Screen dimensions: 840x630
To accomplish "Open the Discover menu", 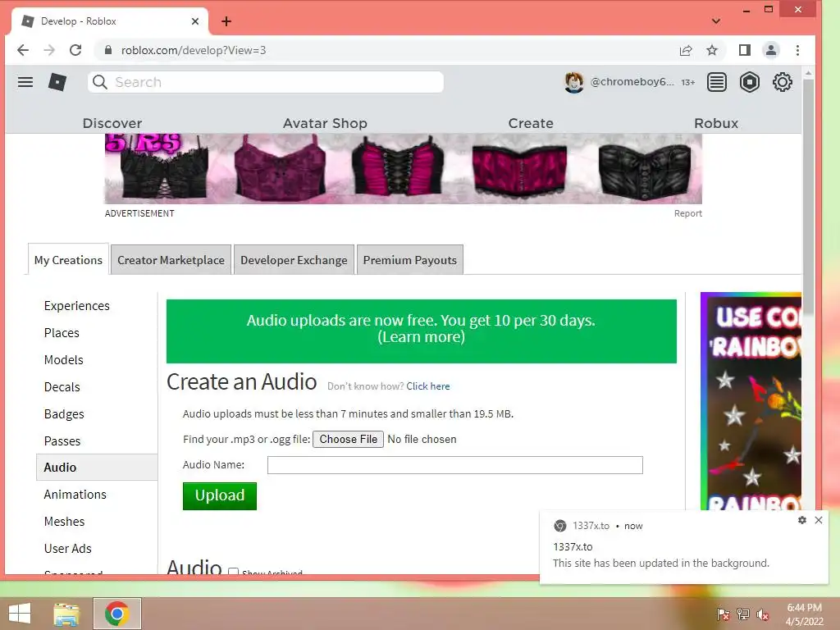I will coord(112,123).
